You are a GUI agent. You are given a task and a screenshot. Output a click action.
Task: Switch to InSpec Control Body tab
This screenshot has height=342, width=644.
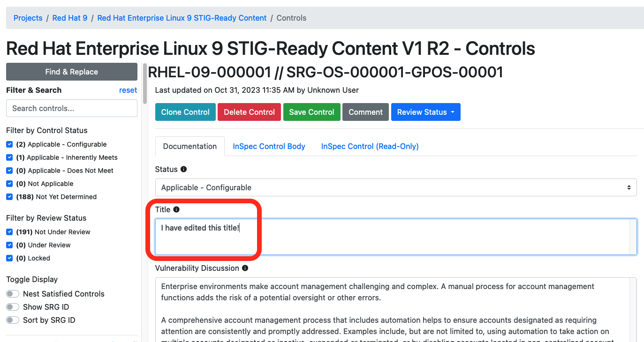[269, 146]
